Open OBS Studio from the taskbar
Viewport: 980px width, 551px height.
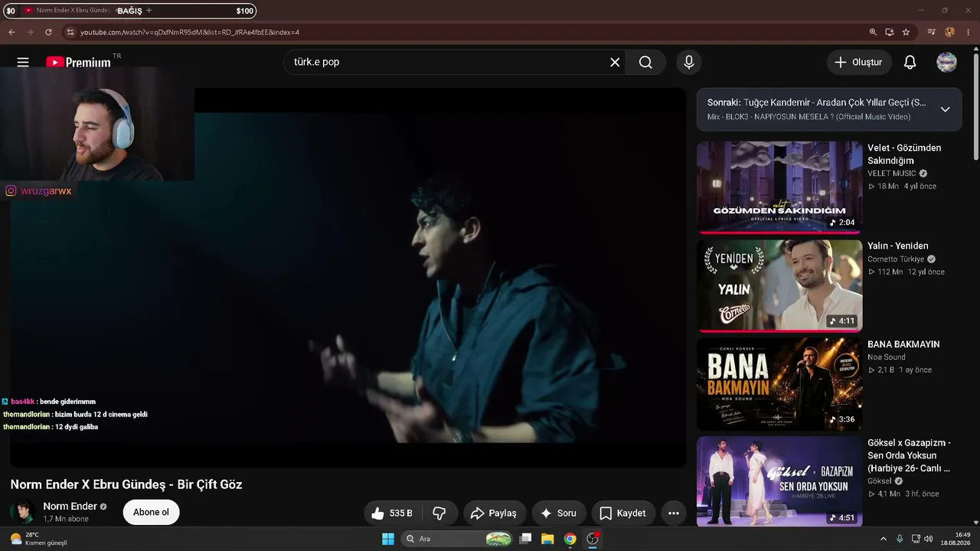click(x=592, y=539)
